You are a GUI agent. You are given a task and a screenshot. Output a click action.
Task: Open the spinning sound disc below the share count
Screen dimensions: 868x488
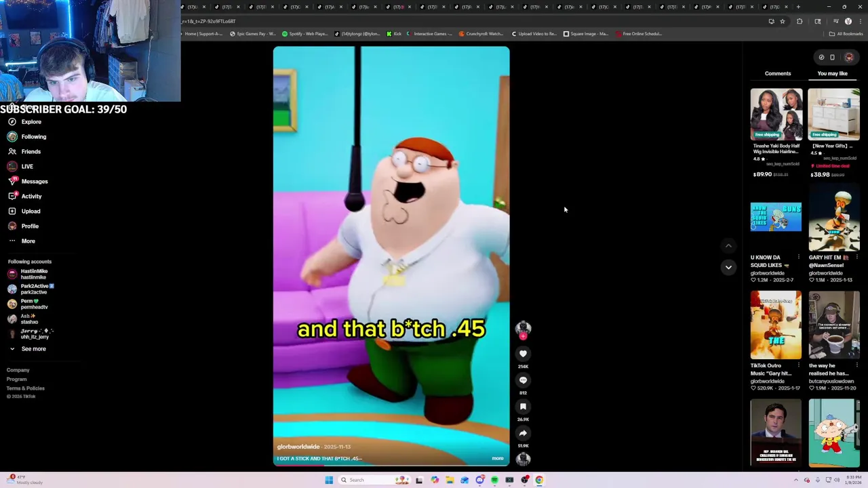523,459
